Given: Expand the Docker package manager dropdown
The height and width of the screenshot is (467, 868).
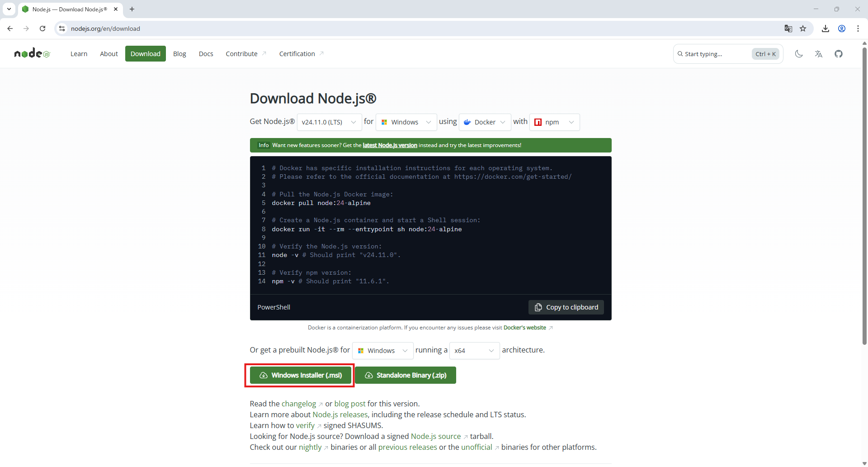Looking at the screenshot, I should [x=485, y=122].
